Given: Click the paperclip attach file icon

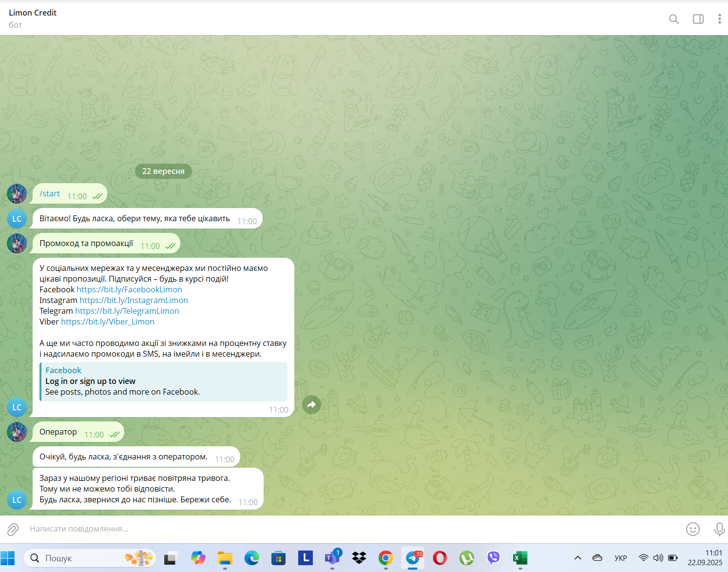Looking at the screenshot, I should pyautogui.click(x=13, y=529).
